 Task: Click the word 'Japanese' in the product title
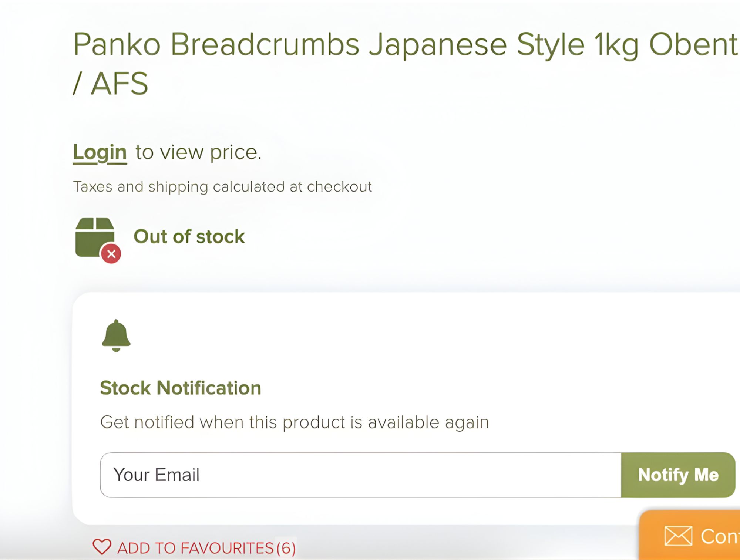(438, 45)
